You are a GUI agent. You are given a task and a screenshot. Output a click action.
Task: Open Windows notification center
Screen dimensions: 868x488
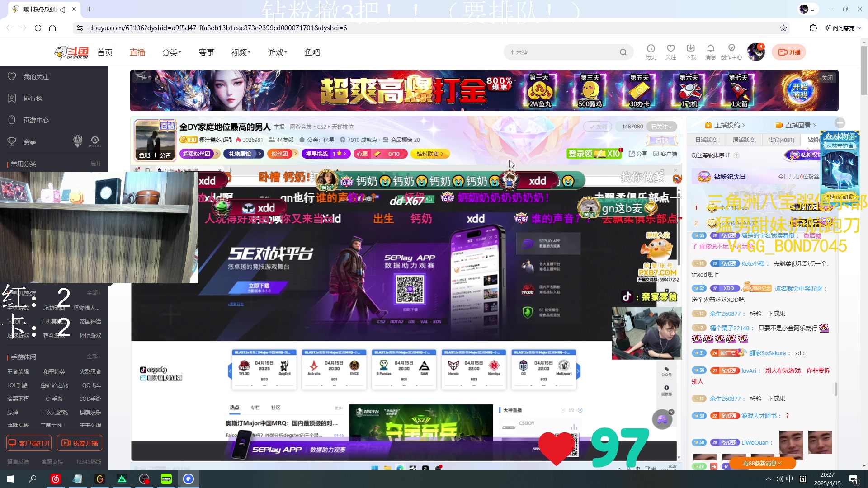click(x=854, y=479)
